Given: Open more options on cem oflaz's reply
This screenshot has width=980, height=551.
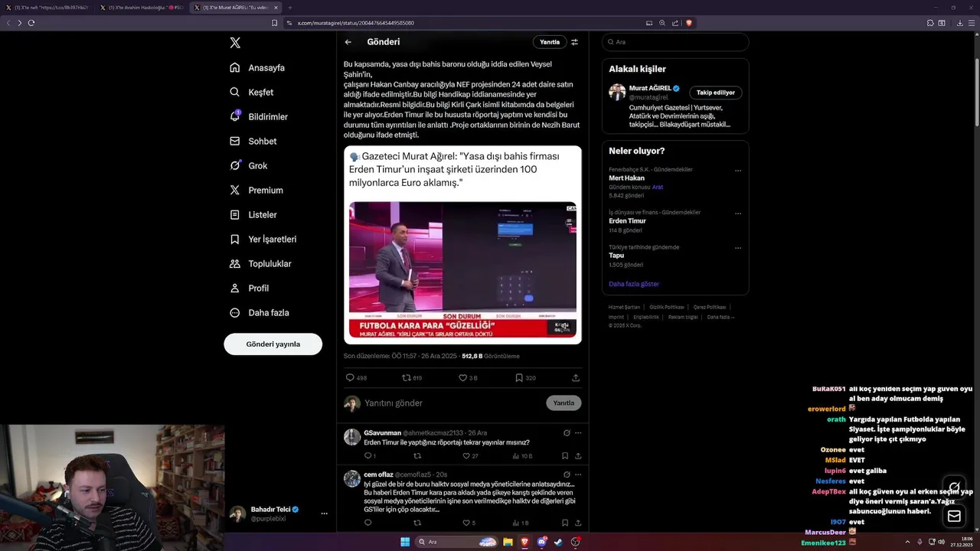Looking at the screenshot, I should click(577, 474).
